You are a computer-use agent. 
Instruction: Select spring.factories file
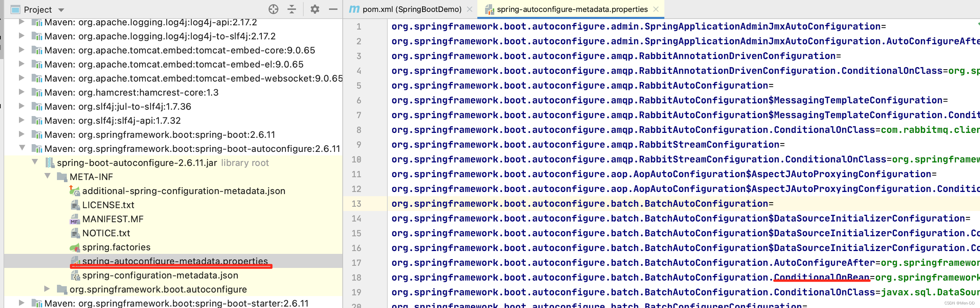[x=116, y=247]
